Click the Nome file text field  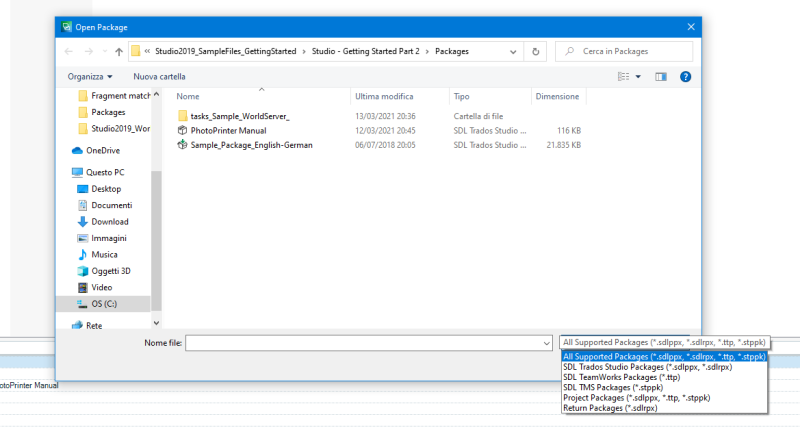(363, 343)
